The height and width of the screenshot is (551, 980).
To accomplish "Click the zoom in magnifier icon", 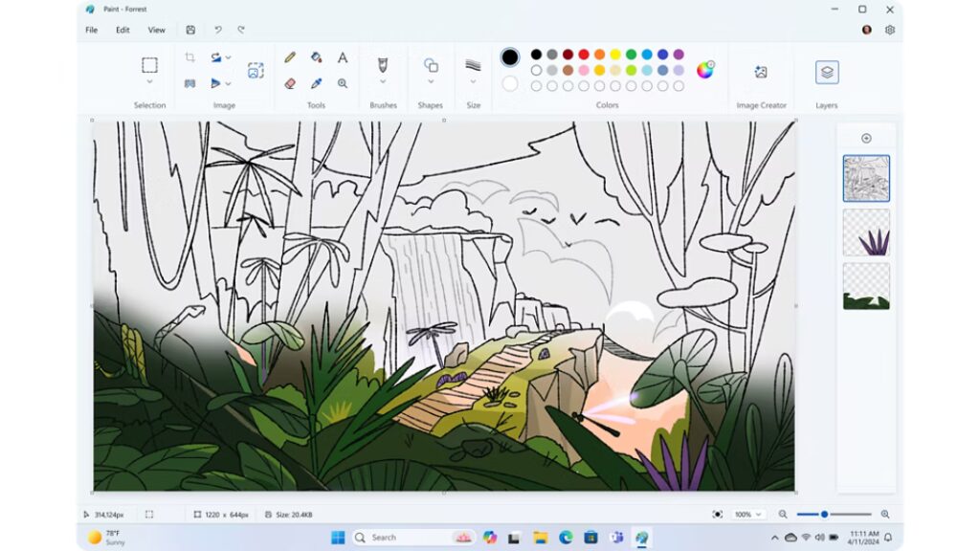I will (885, 514).
